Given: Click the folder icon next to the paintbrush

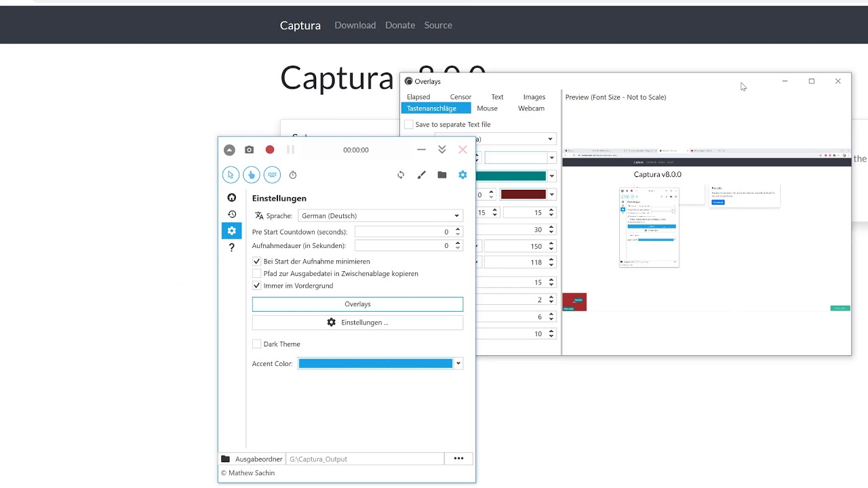Looking at the screenshot, I should pyautogui.click(x=442, y=175).
